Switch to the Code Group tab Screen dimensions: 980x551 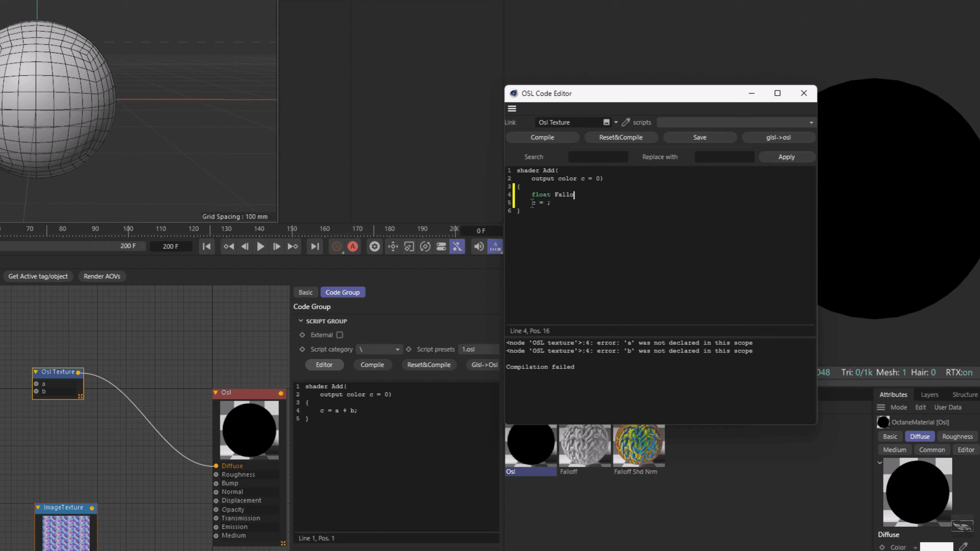[342, 292]
